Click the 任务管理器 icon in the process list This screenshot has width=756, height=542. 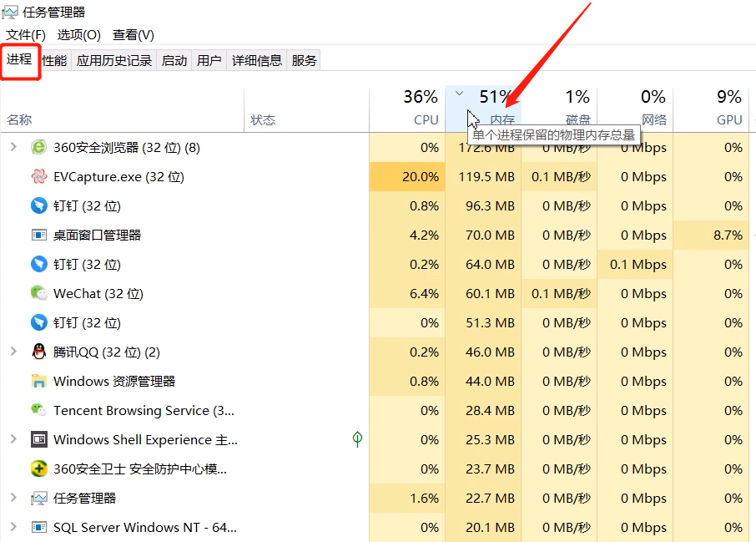coord(39,498)
